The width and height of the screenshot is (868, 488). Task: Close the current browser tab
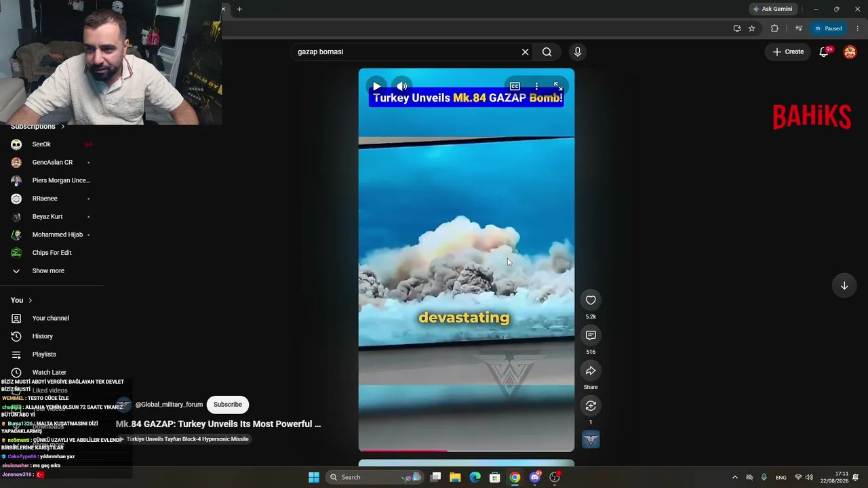(x=223, y=9)
